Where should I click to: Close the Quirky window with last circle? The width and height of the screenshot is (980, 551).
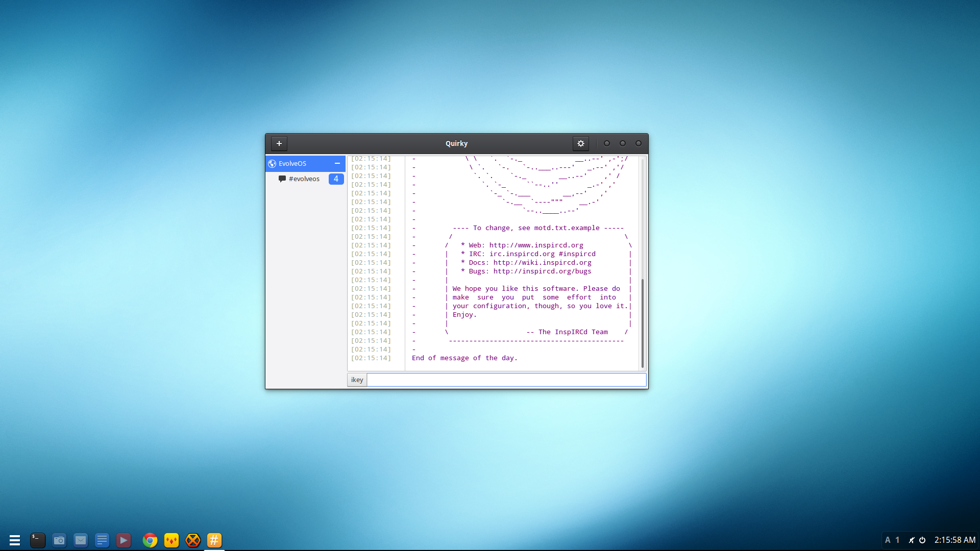pos(639,143)
